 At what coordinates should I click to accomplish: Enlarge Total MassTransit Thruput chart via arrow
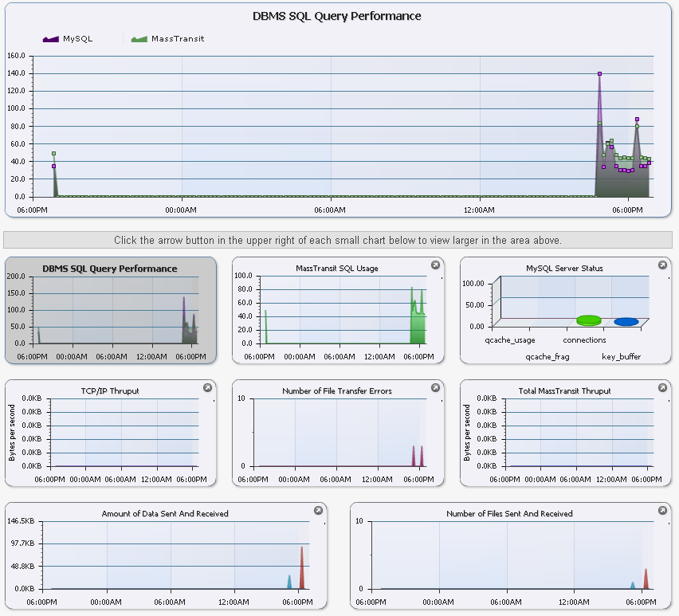point(662,387)
